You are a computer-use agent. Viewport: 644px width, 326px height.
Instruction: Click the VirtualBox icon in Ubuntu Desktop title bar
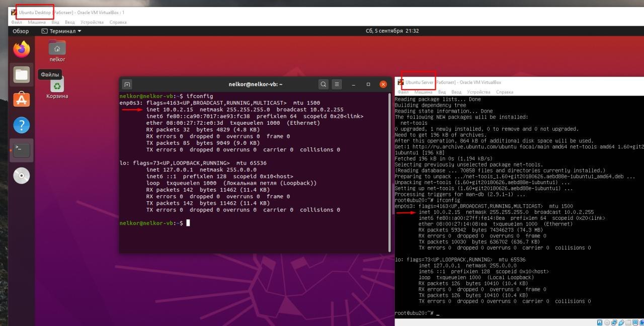[x=14, y=12]
